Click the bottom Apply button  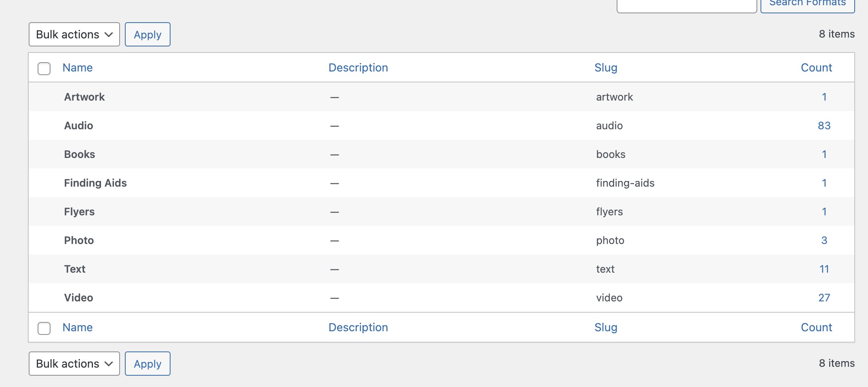147,364
